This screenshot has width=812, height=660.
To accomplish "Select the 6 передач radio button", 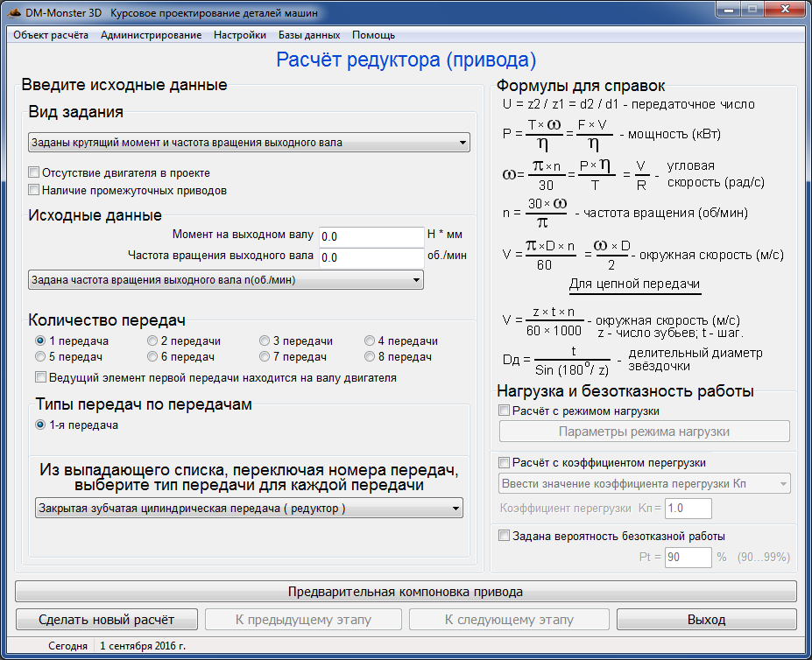I will [152, 356].
